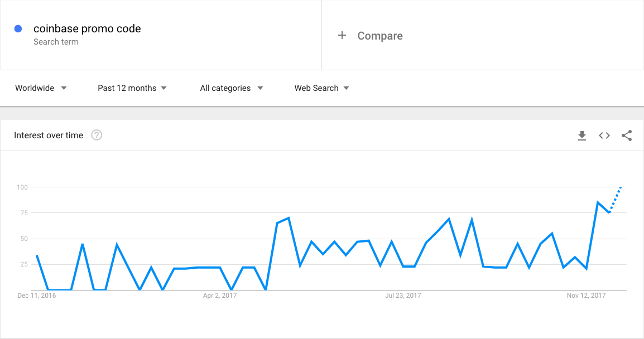This screenshot has height=339, width=644.
Task: Share the interest over time chart
Action: click(x=627, y=135)
